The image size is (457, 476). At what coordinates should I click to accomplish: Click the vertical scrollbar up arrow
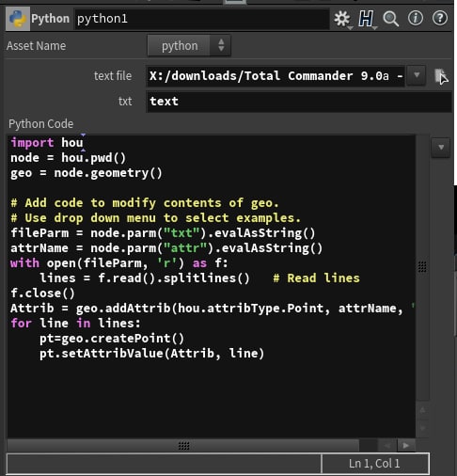click(x=422, y=410)
